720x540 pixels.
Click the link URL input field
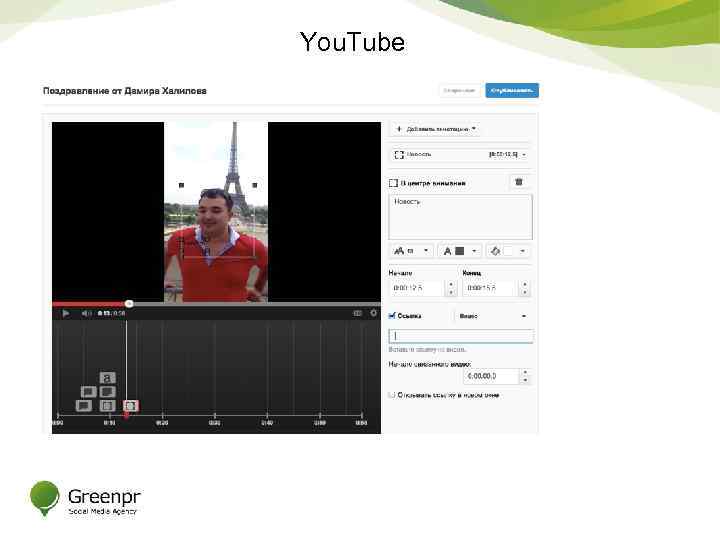(x=461, y=336)
